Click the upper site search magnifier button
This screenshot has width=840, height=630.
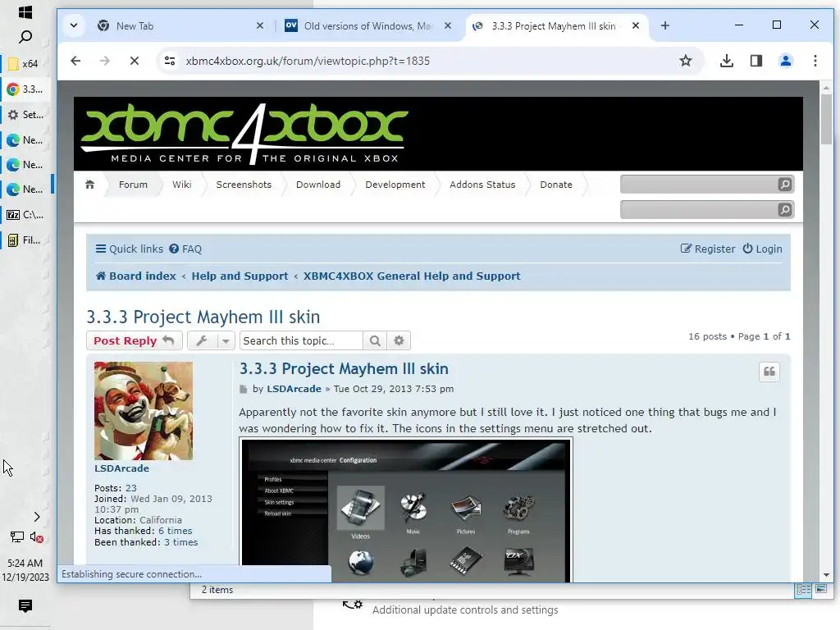tap(785, 185)
